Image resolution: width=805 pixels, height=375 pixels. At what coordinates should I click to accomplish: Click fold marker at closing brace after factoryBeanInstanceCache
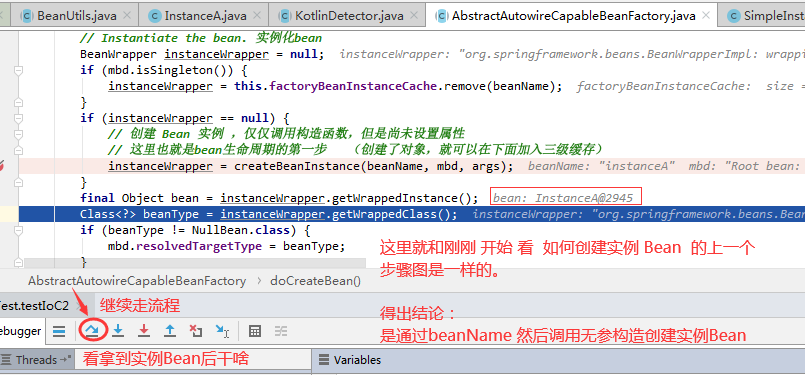(x=18, y=102)
